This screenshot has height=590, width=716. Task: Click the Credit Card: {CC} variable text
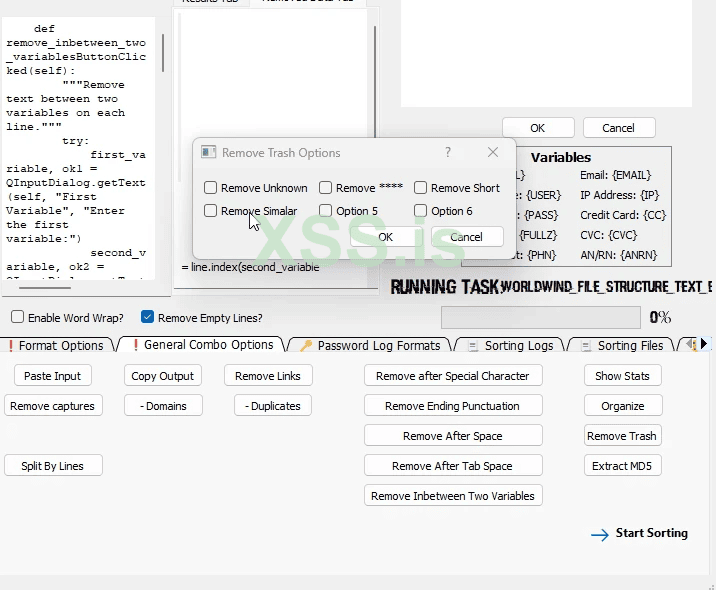pos(623,215)
